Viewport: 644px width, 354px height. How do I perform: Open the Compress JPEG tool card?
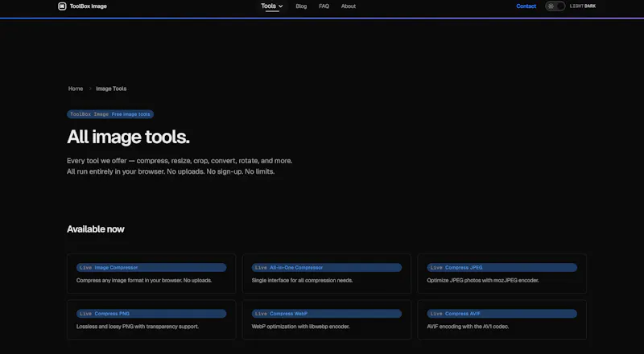[x=502, y=274]
